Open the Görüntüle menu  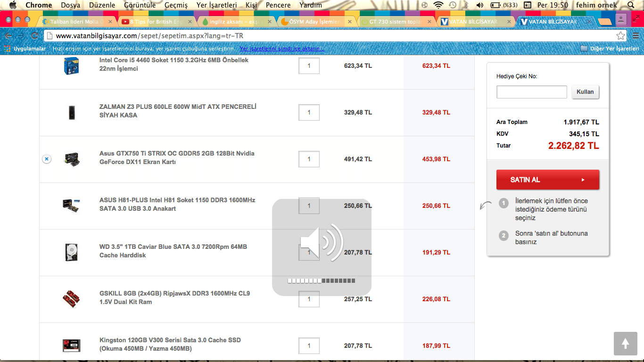pos(140,5)
